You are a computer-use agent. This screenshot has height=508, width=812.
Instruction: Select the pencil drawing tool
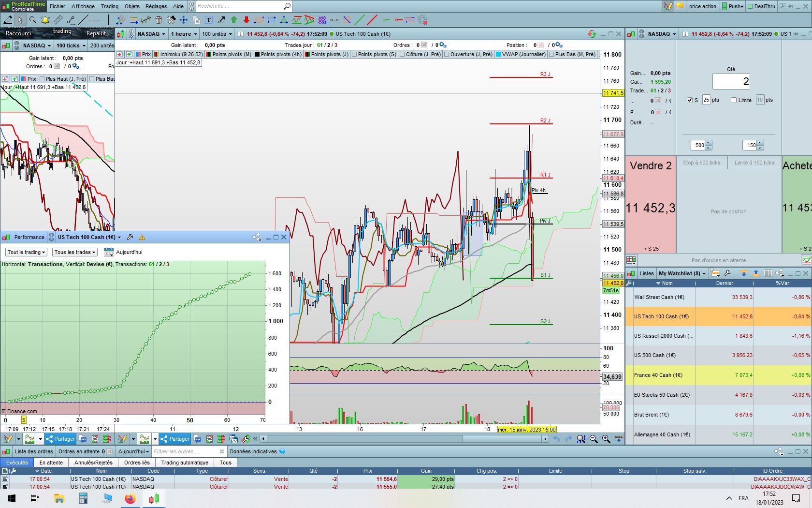point(8,20)
